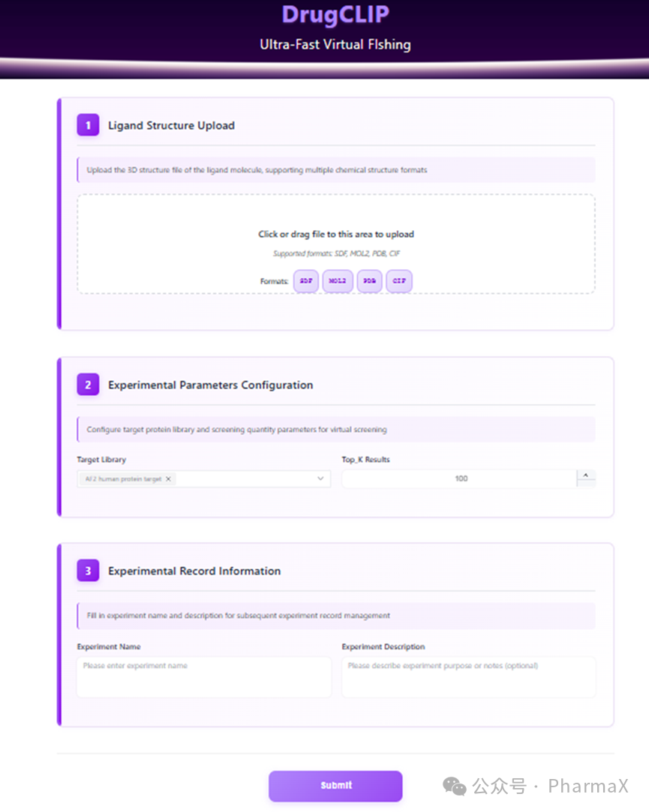Select the CIF format badge
Viewport: 649px width, 812px height.
399,281
